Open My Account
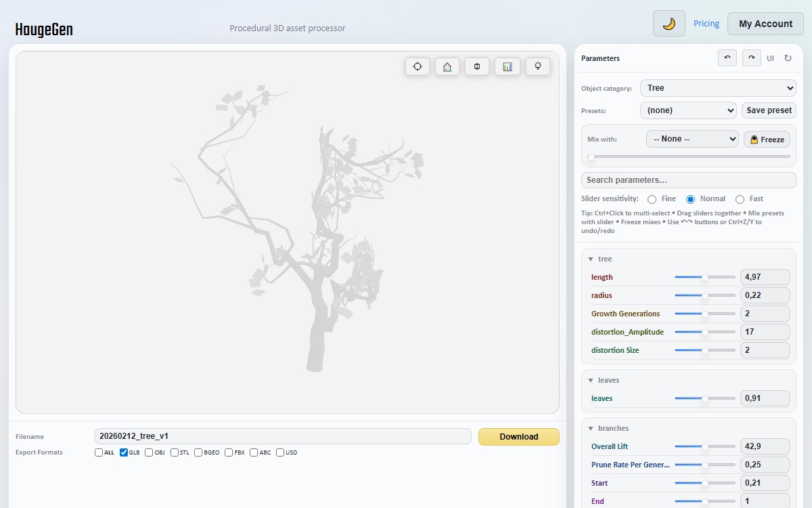The height and width of the screenshot is (508, 812). (765, 24)
